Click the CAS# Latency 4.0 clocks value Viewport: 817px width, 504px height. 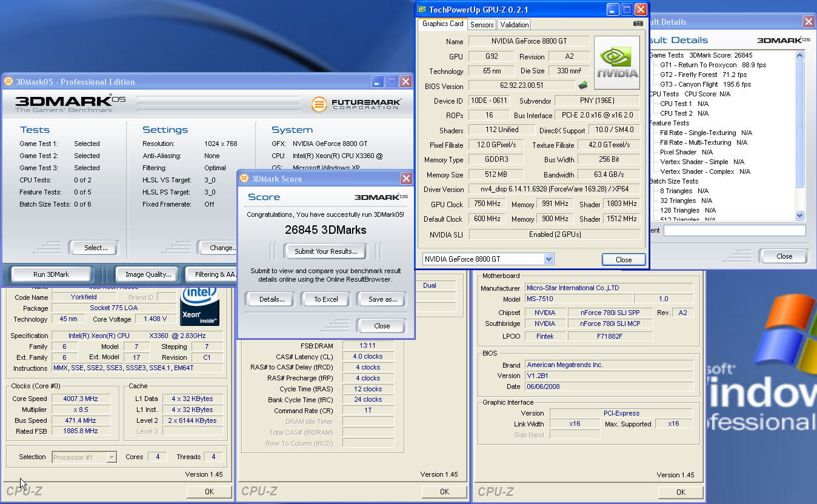[x=367, y=356]
